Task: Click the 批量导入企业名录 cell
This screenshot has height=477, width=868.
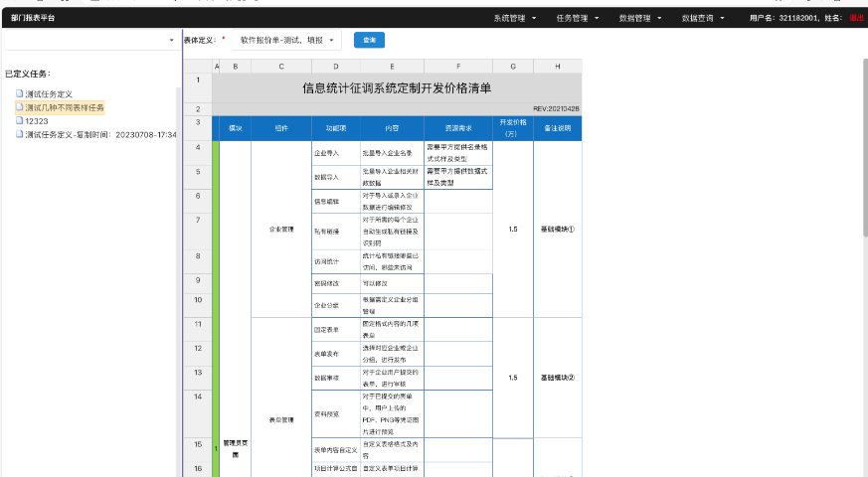Action: coord(392,153)
